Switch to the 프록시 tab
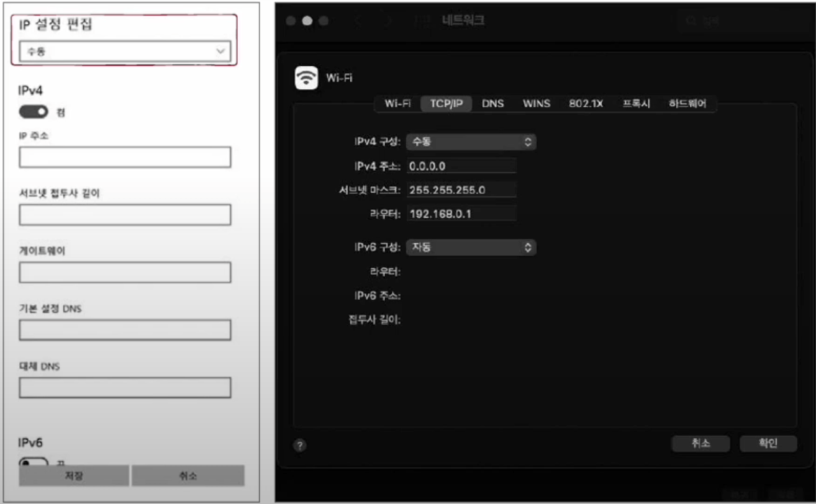This screenshot has height=504, width=816. tap(636, 104)
